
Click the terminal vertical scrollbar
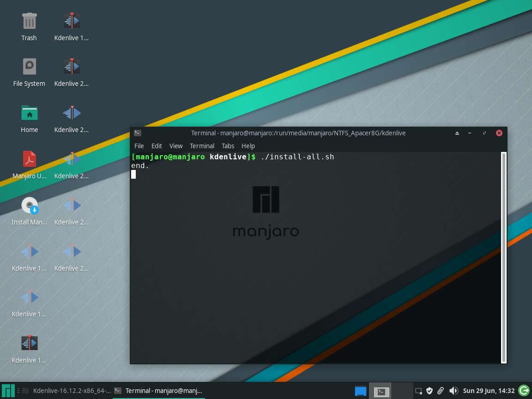click(x=504, y=258)
